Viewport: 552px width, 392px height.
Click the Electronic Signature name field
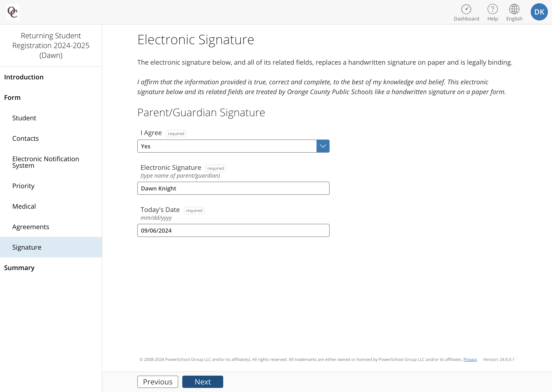tap(233, 188)
